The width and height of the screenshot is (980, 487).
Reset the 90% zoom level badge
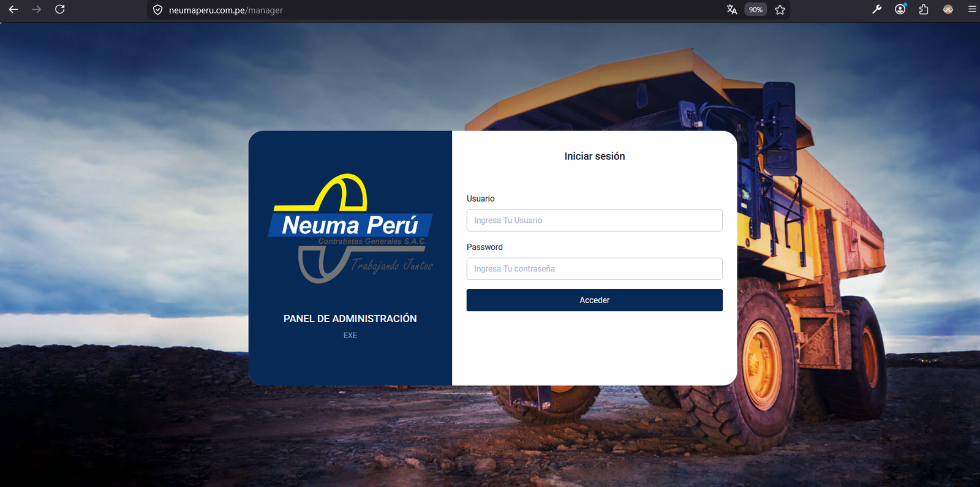pos(756,10)
